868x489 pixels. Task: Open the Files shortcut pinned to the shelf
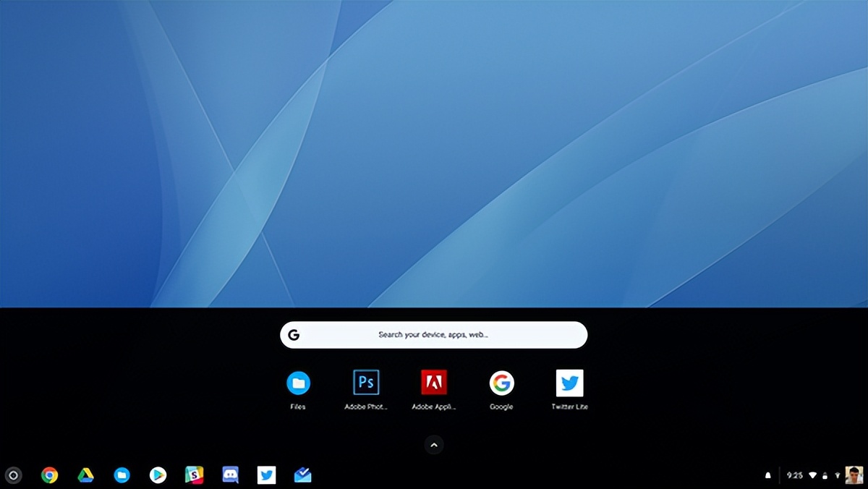[x=122, y=475]
